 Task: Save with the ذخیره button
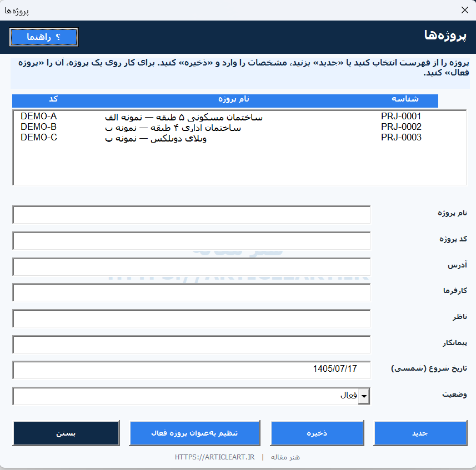[317, 433]
